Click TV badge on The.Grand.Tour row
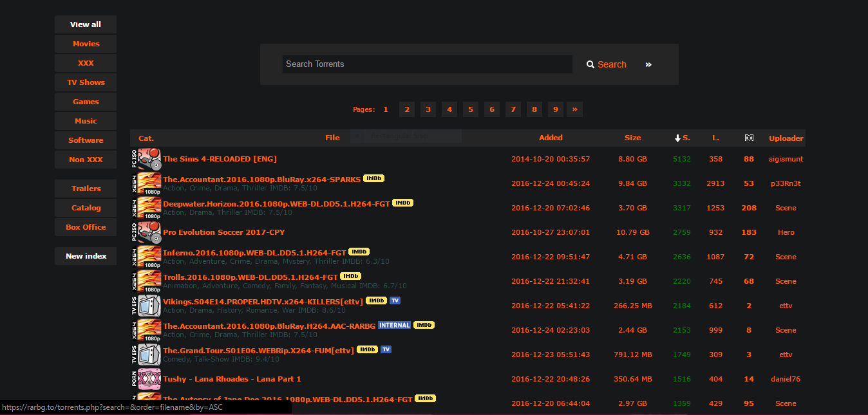Viewport: 868px width, 415px height. coord(386,349)
